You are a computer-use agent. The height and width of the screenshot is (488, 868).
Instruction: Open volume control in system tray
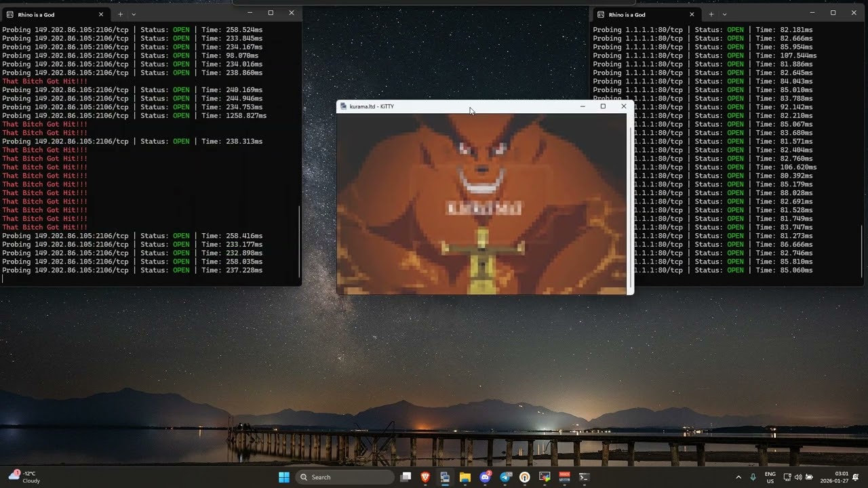pos(798,477)
